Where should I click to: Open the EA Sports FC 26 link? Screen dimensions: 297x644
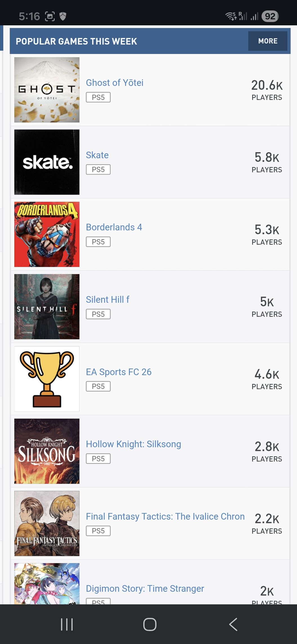(x=119, y=372)
